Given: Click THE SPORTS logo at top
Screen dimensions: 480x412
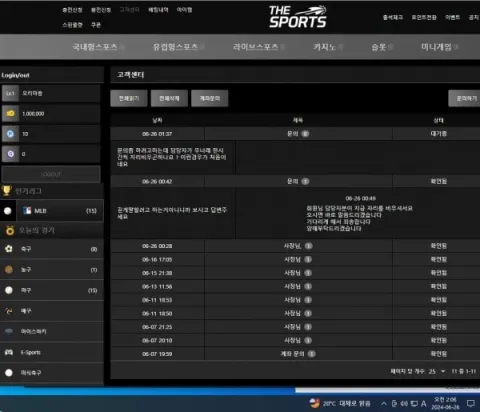Looking at the screenshot, I should (x=298, y=17).
